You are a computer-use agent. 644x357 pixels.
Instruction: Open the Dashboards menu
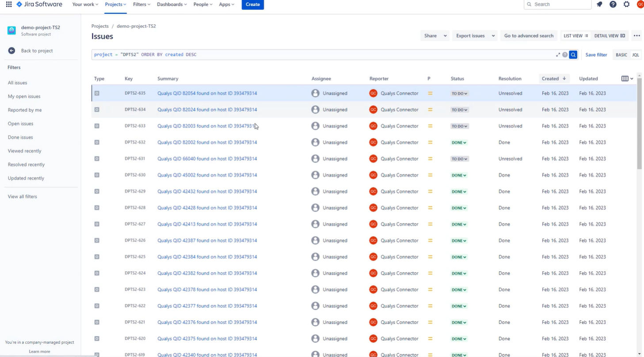point(170,4)
